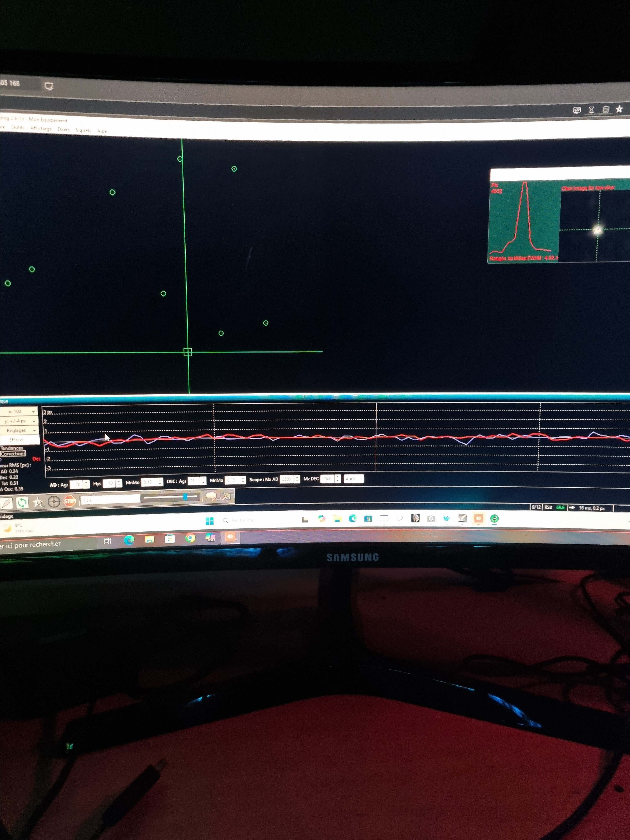Open the Affichage menu
Image resolution: width=630 pixels, height=840 pixels.
coord(41,128)
